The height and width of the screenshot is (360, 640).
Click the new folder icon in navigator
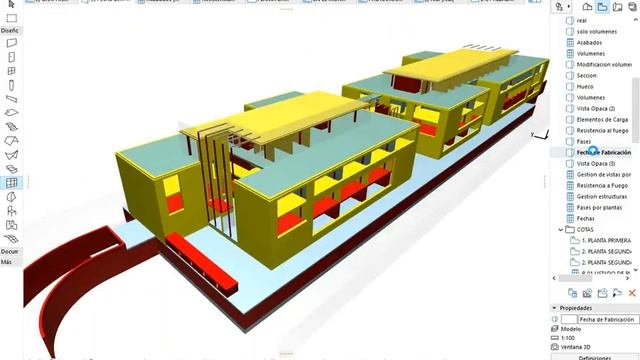(602, 293)
